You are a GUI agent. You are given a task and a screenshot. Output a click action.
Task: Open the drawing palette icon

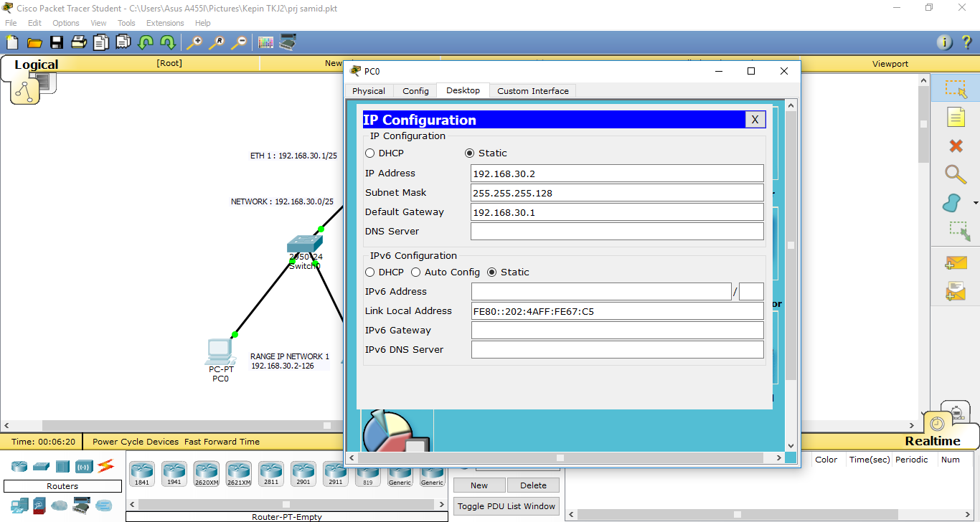[266, 42]
